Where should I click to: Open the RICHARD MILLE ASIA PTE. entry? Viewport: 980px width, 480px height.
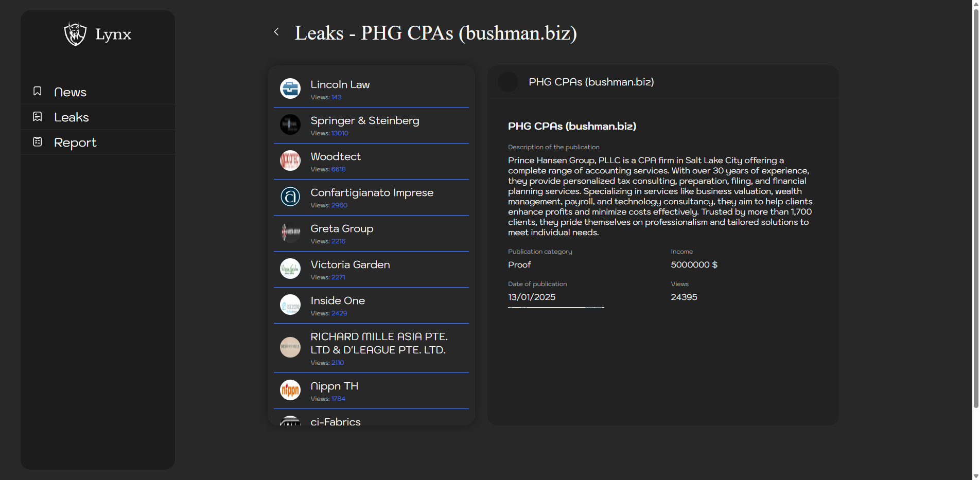tap(378, 343)
